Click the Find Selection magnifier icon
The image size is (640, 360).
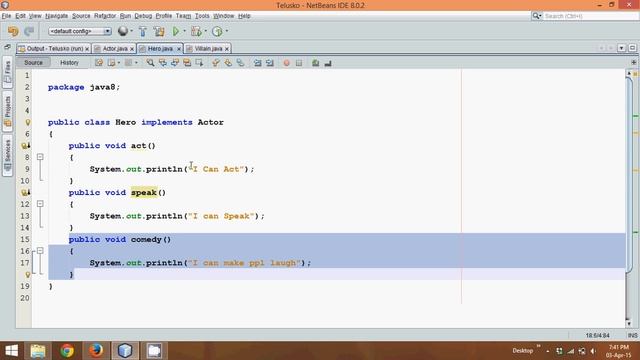[150, 63]
